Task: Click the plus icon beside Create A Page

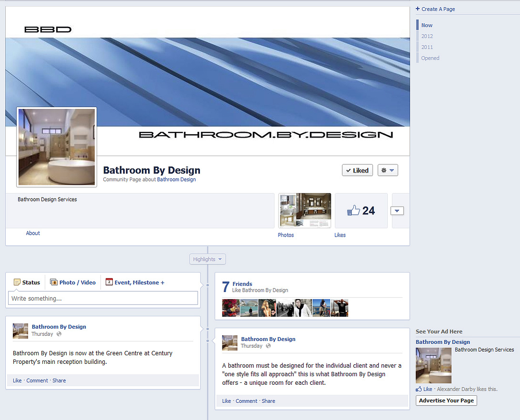Action: [x=418, y=9]
